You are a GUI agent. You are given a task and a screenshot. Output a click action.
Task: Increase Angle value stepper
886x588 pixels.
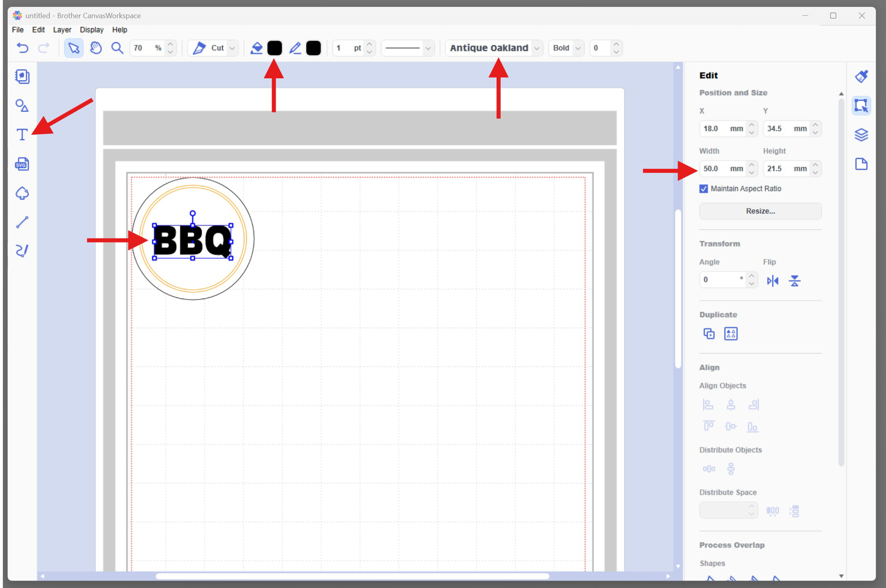pyautogui.click(x=752, y=276)
